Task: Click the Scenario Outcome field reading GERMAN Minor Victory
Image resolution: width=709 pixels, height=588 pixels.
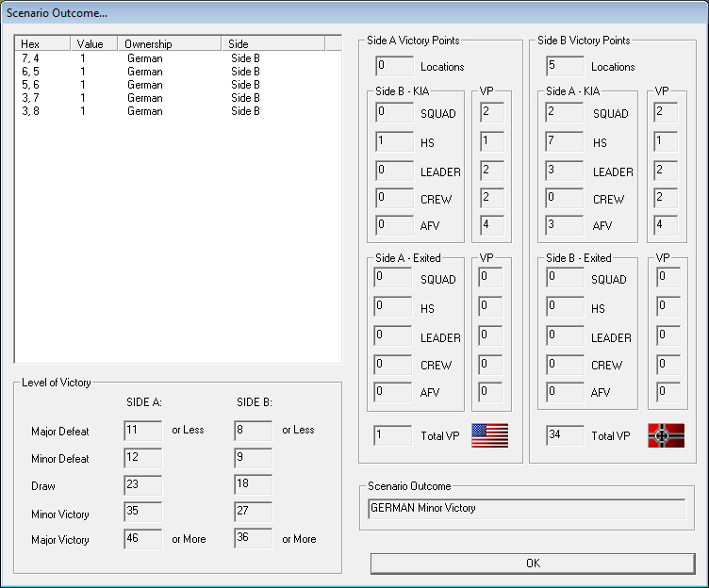Action: (527, 509)
